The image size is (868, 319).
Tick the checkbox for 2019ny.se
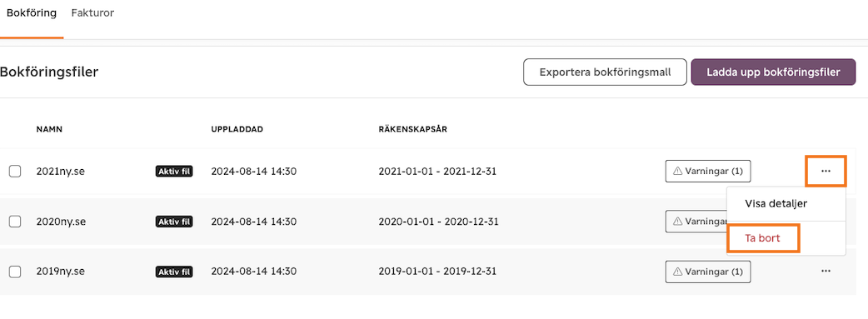15,272
